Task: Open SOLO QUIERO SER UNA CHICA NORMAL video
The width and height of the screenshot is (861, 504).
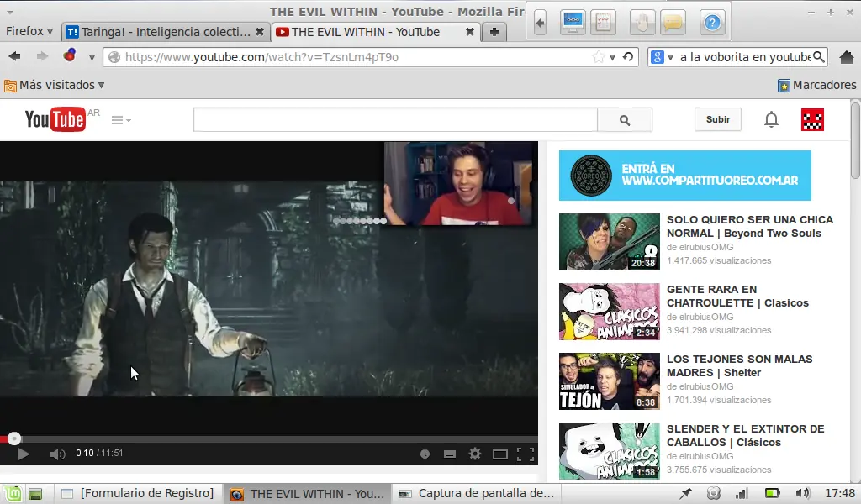Action: 749,226
